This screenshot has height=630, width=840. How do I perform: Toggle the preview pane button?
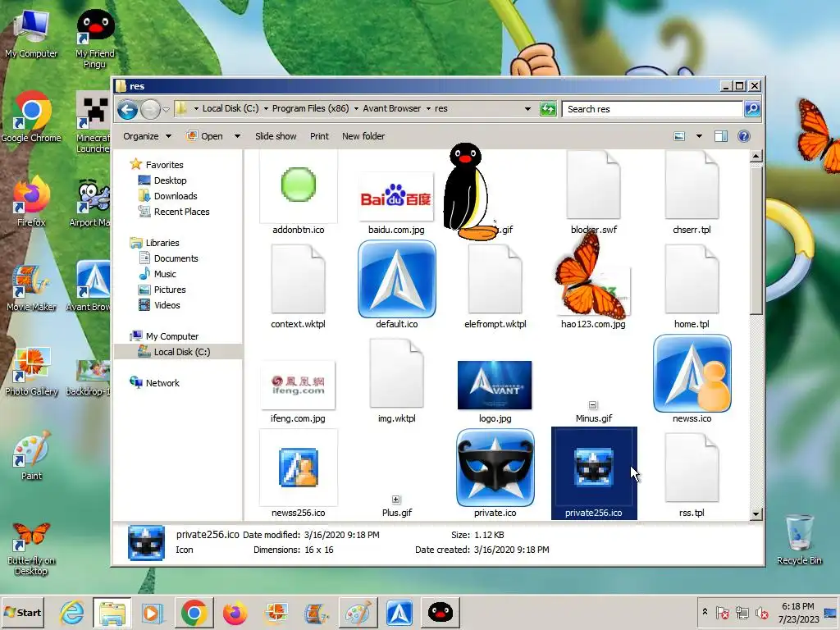coord(721,136)
